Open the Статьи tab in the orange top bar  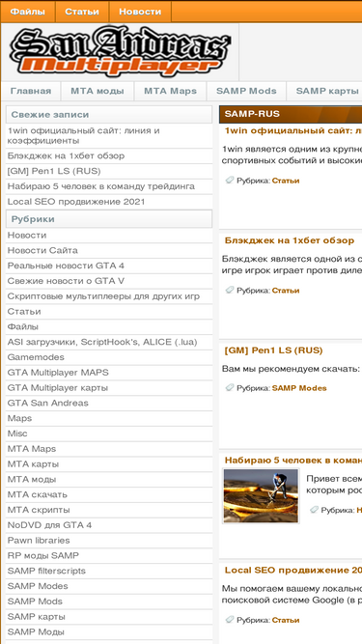(82, 12)
